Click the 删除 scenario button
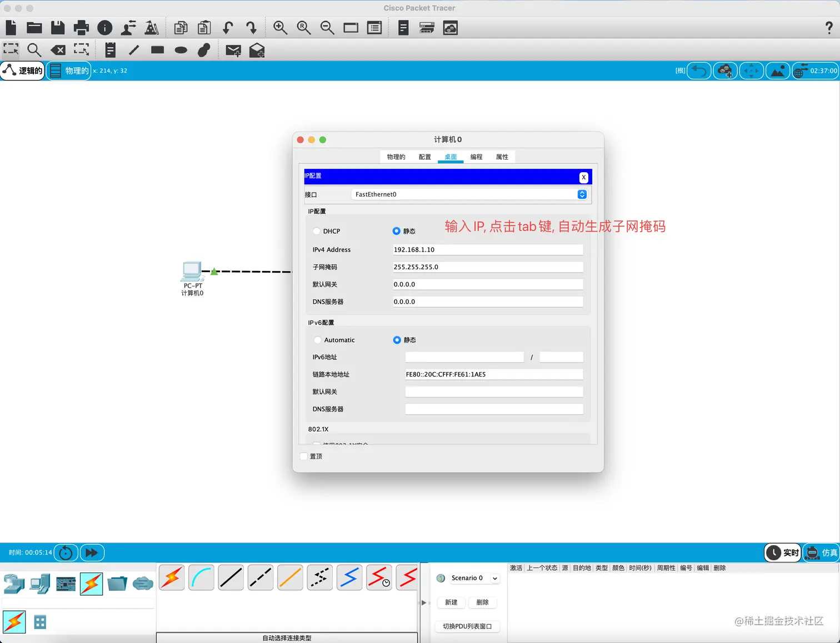Viewport: 840px width, 643px height. click(483, 602)
